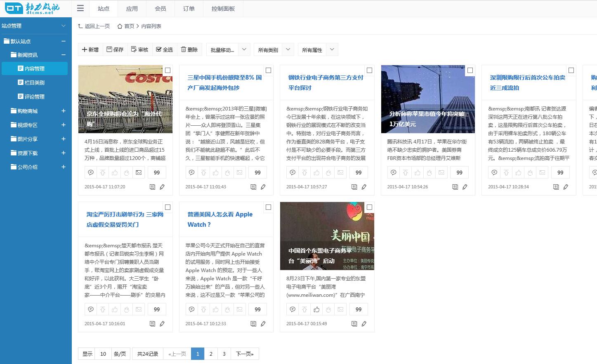Image resolution: width=597 pixels, height=364 pixels.
Task: Expand the 图片分享 tree node
Action: [64, 139]
